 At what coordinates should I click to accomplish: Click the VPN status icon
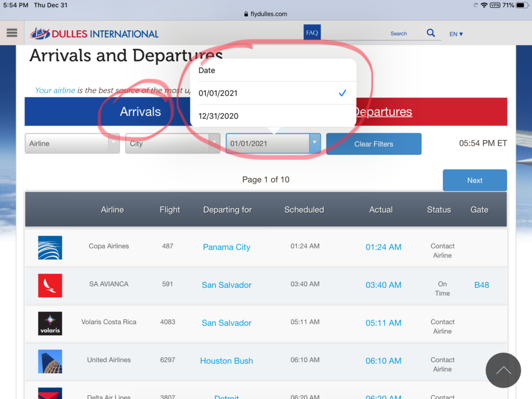click(495, 5)
